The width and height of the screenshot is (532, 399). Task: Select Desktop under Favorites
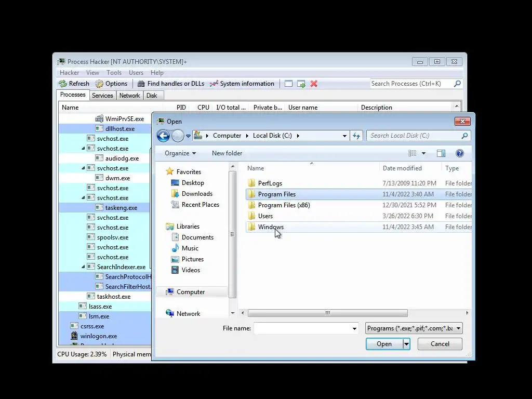coord(192,183)
